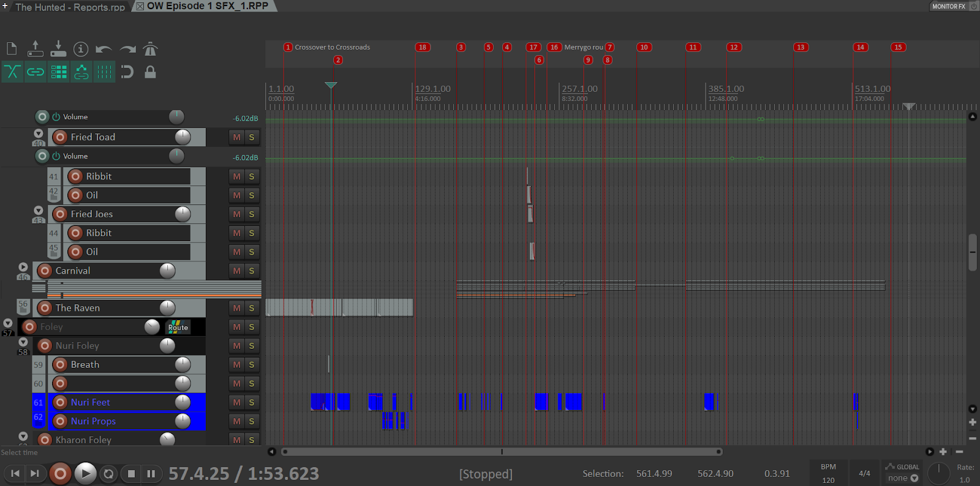Image resolution: width=980 pixels, height=486 pixels.
Task: Click the New Project toolbar icon
Action: click(12, 49)
